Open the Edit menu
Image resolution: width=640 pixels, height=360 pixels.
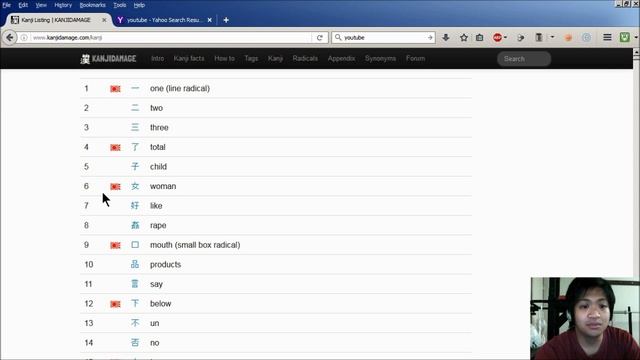coord(23,5)
